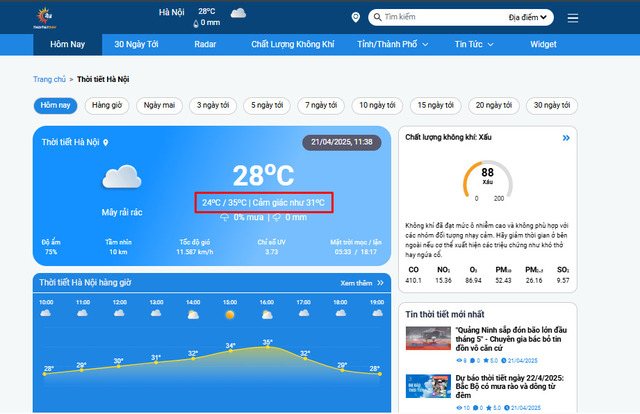Click the 17:00 cloud icon

click(x=304, y=313)
